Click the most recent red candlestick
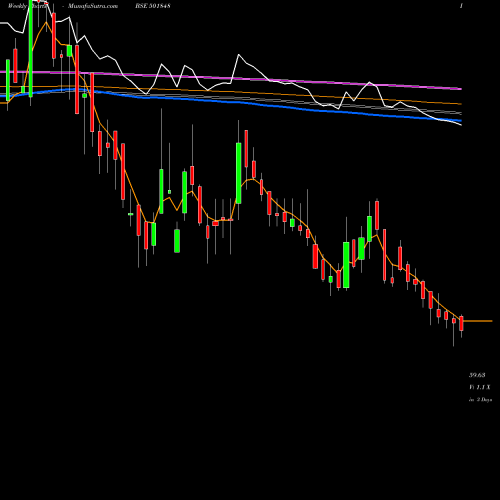500x500 pixels. [461, 323]
